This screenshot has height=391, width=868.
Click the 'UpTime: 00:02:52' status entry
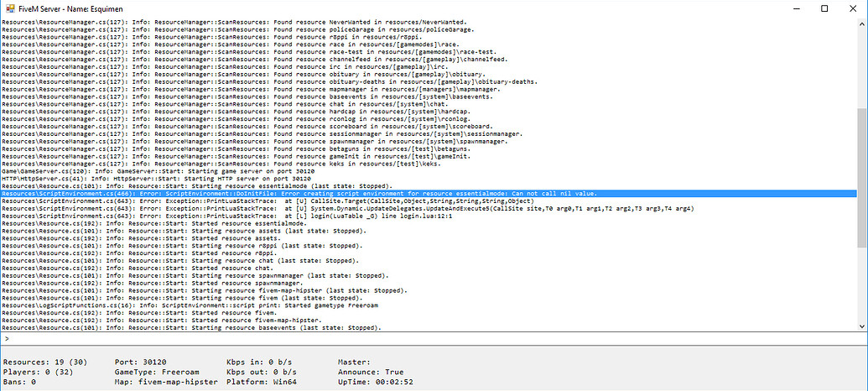point(376,382)
